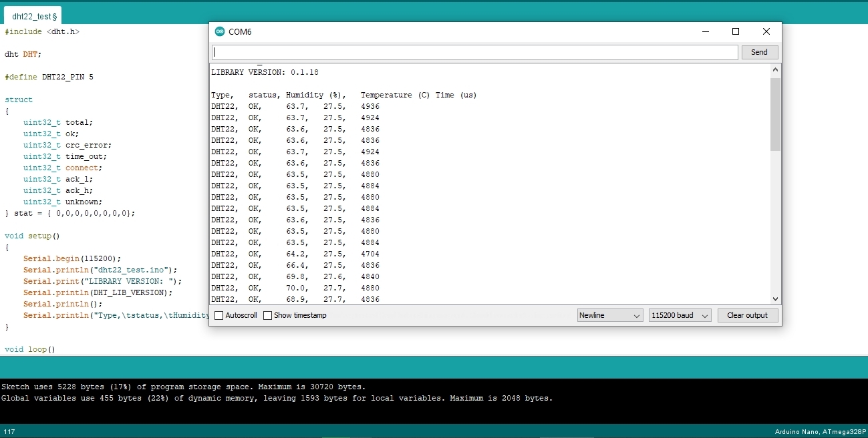Click the Clear output button
Screen dimensions: 868x438
(x=747, y=315)
